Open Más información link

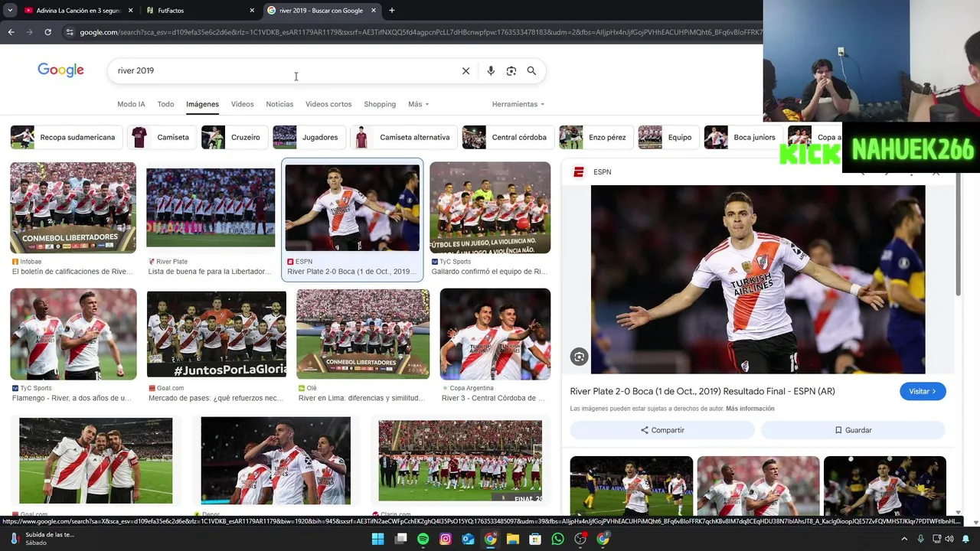point(750,409)
